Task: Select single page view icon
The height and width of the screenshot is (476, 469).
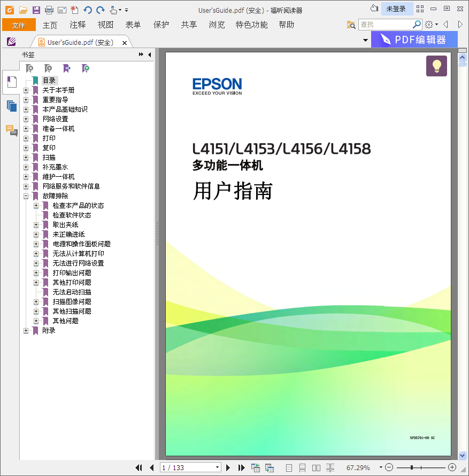Action: point(289,468)
